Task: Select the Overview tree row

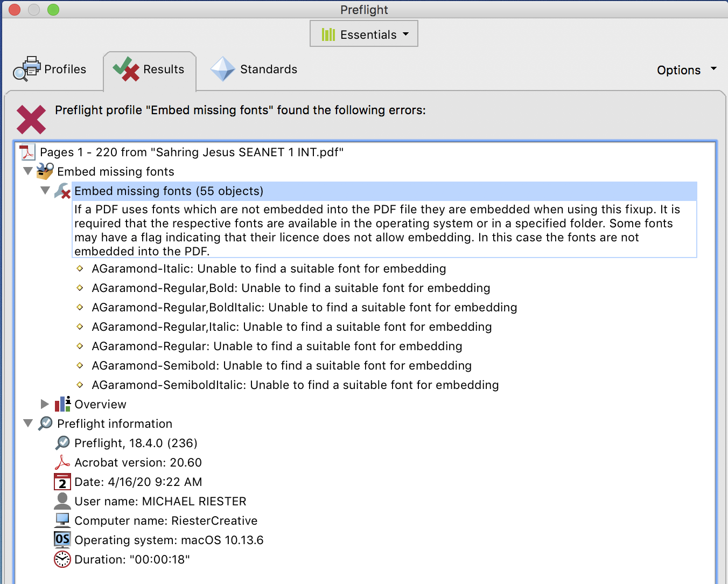Action: 100,404
